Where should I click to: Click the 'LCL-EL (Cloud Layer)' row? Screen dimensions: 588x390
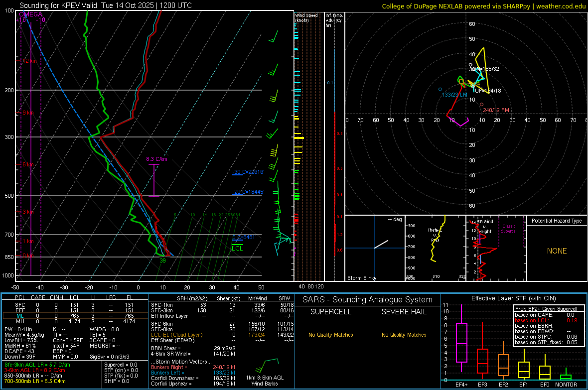pyautogui.click(x=222, y=335)
